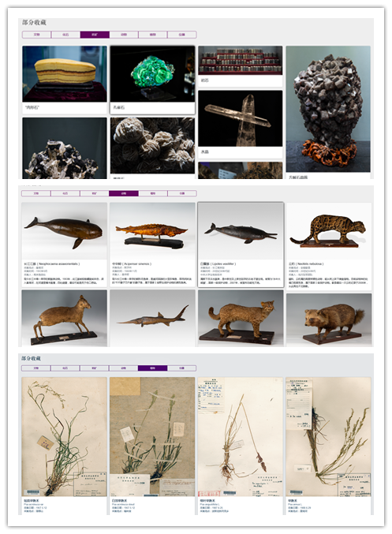Open the musk deer taxidermy image
This screenshot has height=534, width=392.
pyautogui.click(x=65, y=318)
